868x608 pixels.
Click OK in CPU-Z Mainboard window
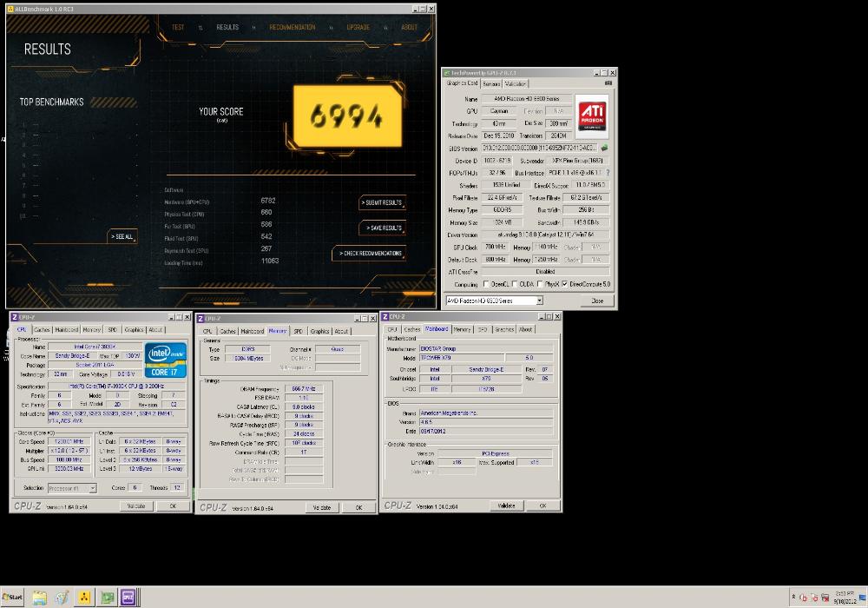click(x=542, y=506)
